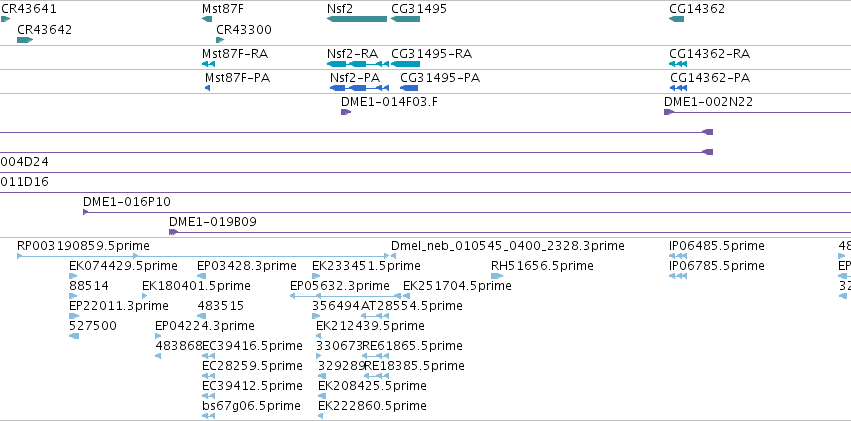Click the CG31495 gene bar
Image resolution: width=851 pixels, height=421 pixels.
click(405, 19)
